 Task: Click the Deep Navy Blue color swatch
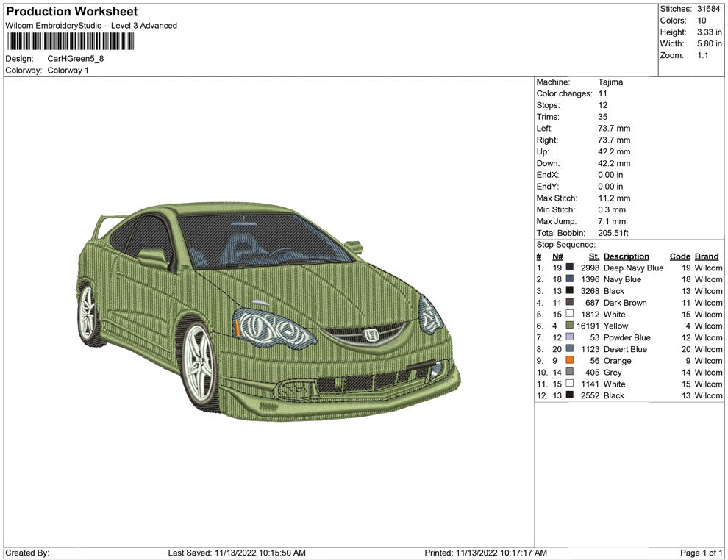[x=570, y=268]
